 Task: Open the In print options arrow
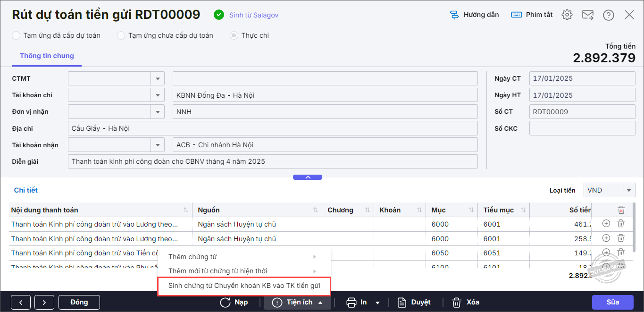point(377,303)
